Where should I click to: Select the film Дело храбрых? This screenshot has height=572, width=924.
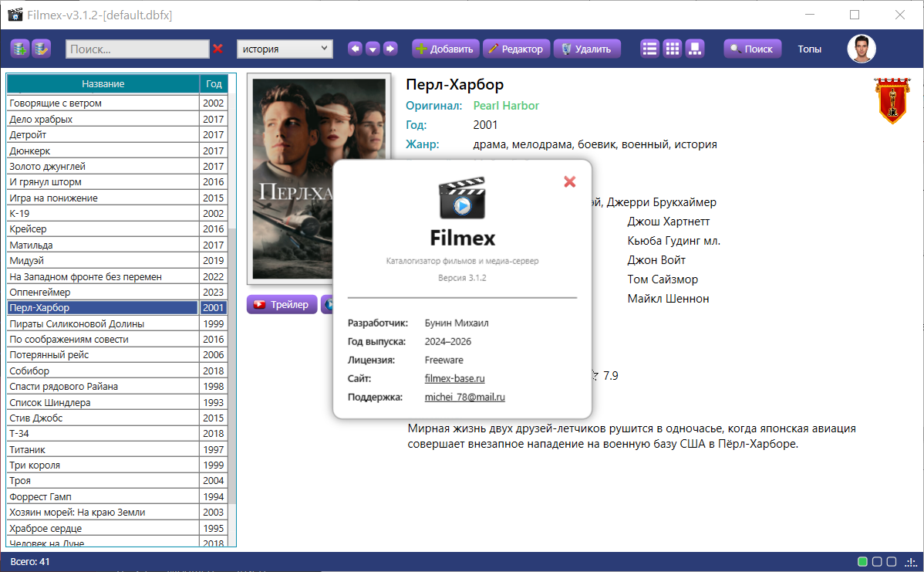[x=117, y=119]
